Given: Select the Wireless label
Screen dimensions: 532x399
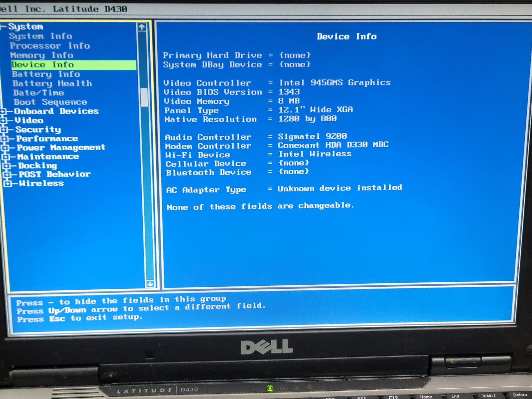Looking at the screenshot, I should (x=42, y=184).
